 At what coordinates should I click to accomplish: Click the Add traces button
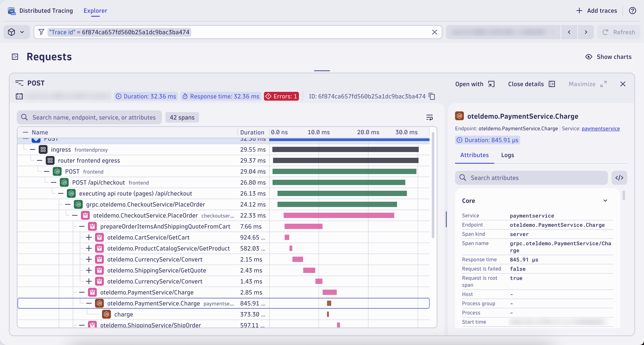pyautogui.click(x=596, y=11)
